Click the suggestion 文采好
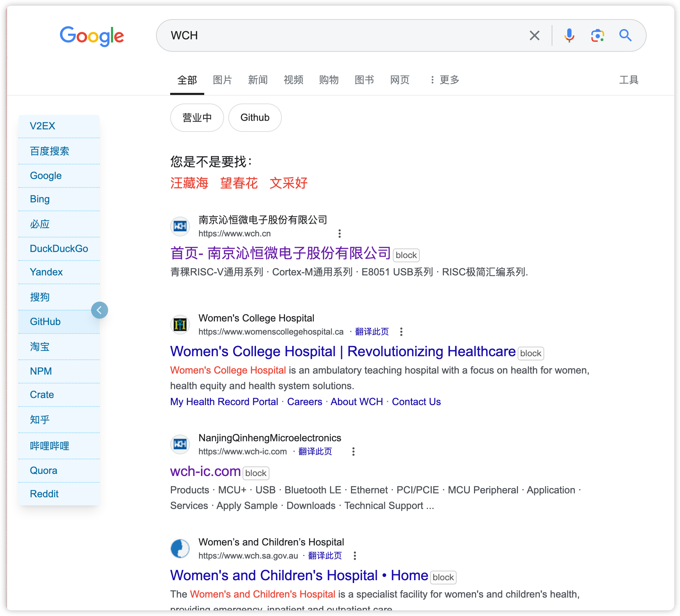The height and width of the screenshot is (616, 680). tap(289, 183)
